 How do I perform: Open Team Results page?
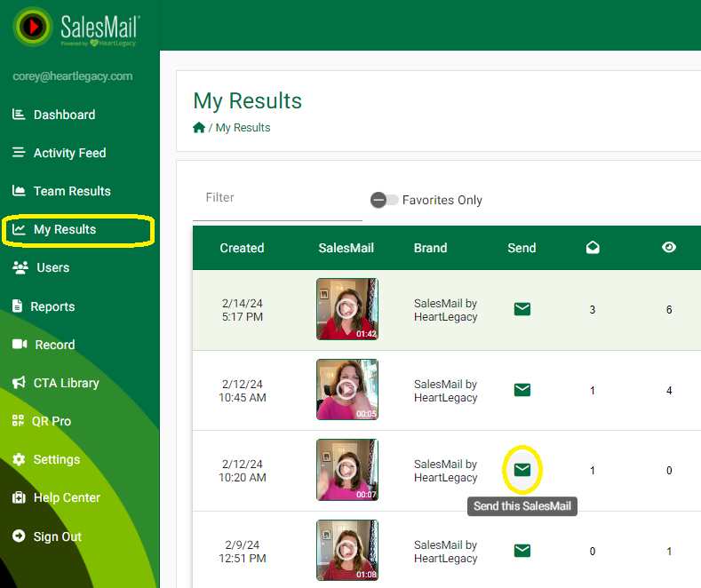(72, 191)
